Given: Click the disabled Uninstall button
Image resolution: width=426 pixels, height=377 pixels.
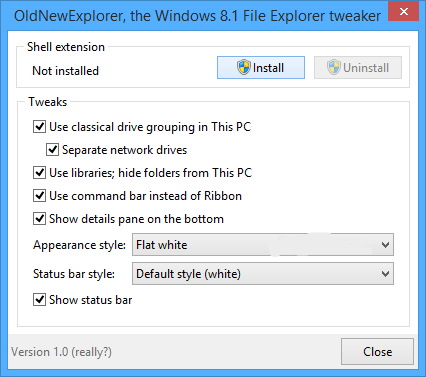Looking at the screenshot, I should pos(358,68).
